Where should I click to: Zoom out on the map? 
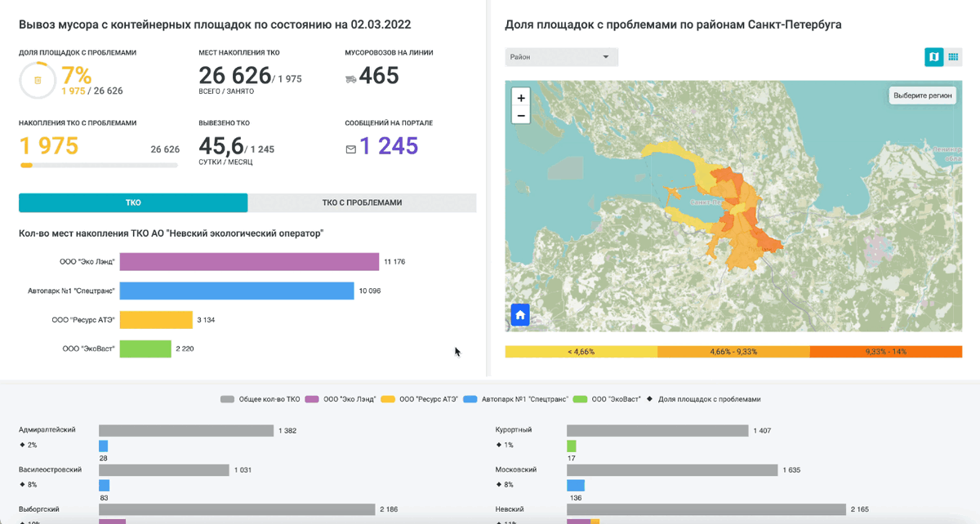(521, 115)
